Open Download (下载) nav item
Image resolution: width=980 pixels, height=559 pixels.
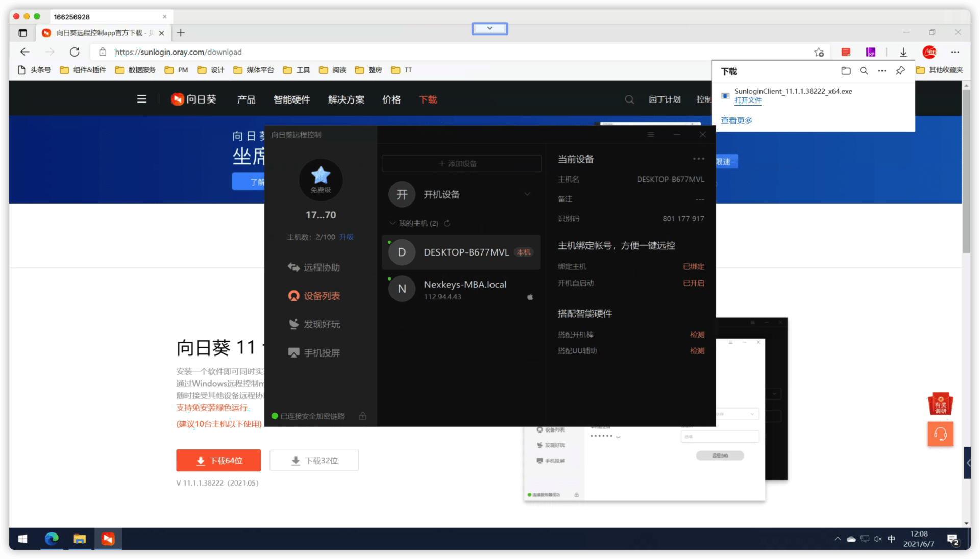point(428,99)
